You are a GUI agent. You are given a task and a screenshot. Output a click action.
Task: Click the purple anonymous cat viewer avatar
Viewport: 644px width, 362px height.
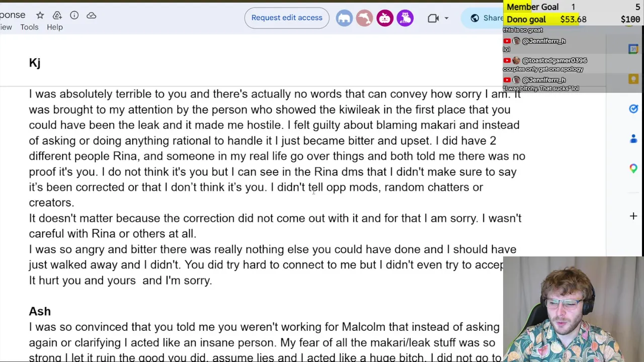tap(405, 19)
